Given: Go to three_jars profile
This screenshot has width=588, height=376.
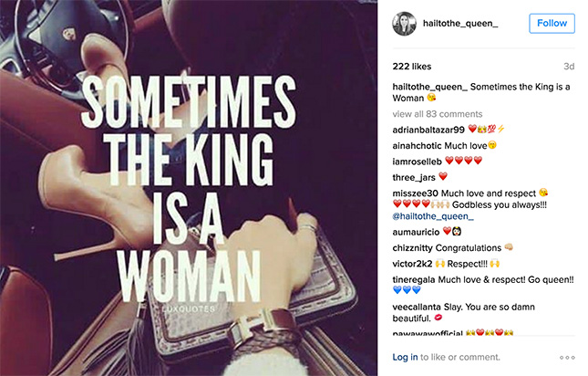Looking at the screenshot, I should [413, 176].
